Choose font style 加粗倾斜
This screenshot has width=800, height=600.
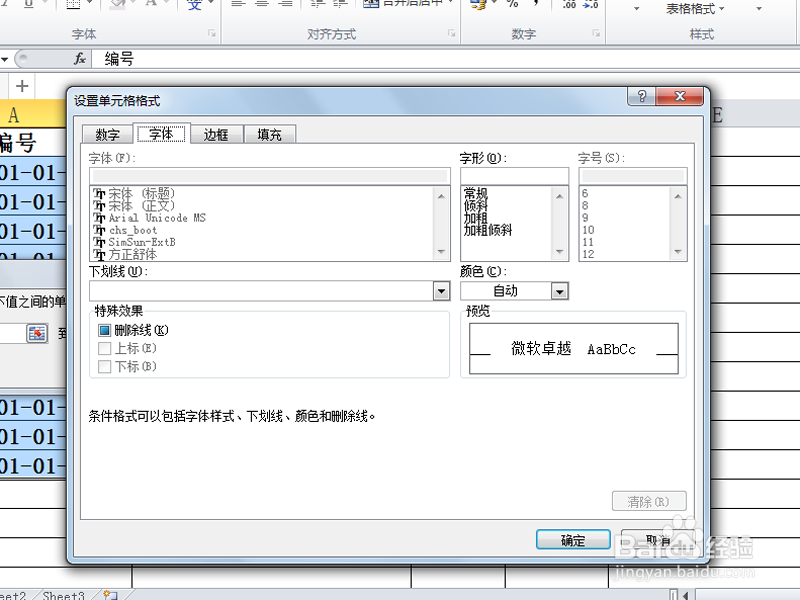pyautogui.click(x=488, y=230)
